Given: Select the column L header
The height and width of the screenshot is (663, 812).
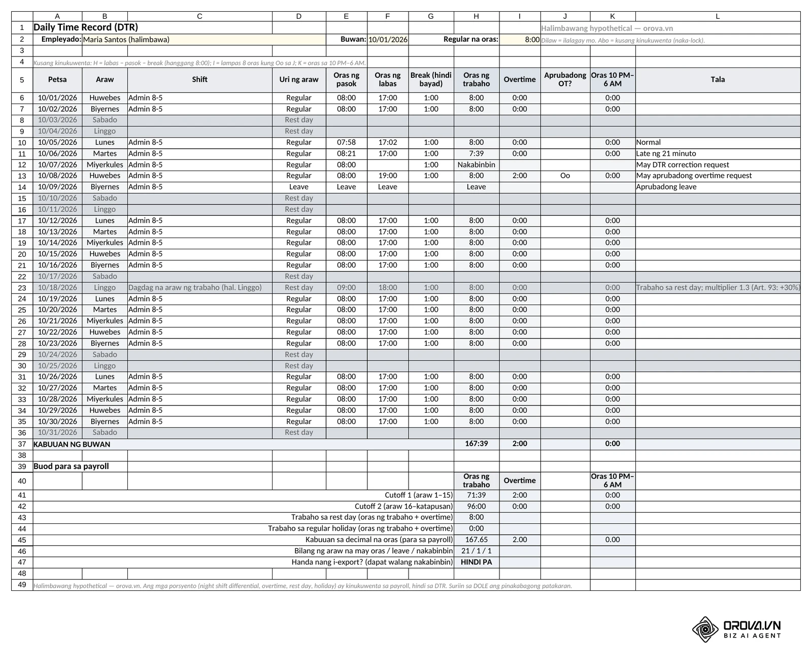Looking at the screenshot, I should [x=718, y=16].
